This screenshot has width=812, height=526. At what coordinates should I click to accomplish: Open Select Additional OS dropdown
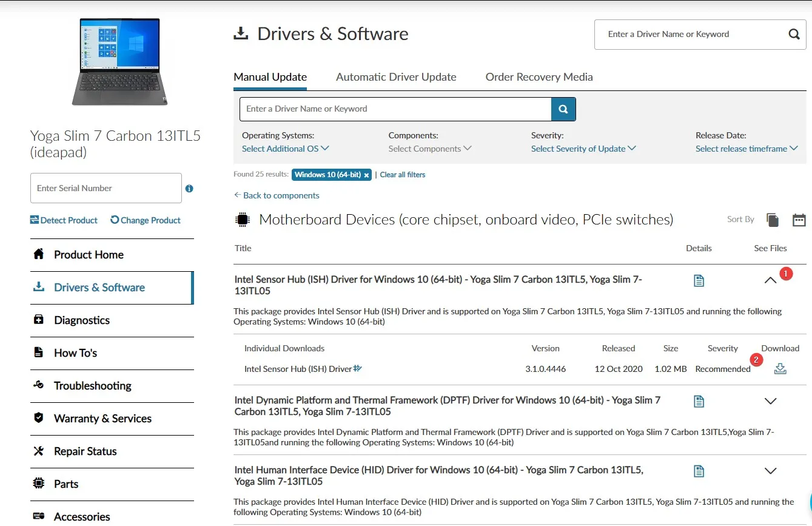pyautogui.click(x=285, y=149)
